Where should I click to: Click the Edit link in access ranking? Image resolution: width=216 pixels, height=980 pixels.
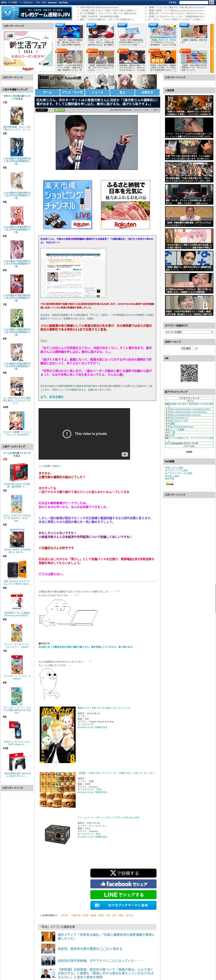[167, 443]
